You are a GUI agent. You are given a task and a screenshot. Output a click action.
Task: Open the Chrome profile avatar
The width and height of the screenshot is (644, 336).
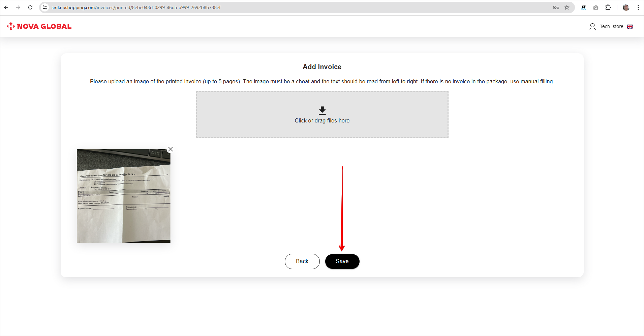pos(626,7)
